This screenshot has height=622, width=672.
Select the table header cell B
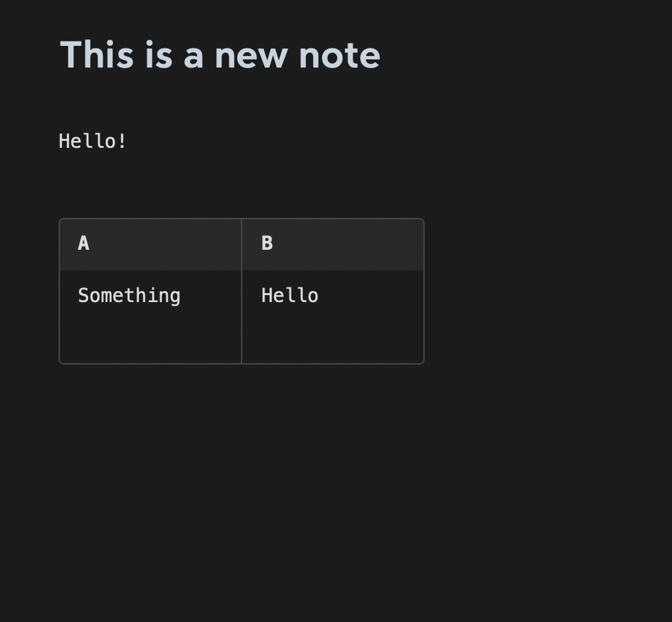[333, 244]
